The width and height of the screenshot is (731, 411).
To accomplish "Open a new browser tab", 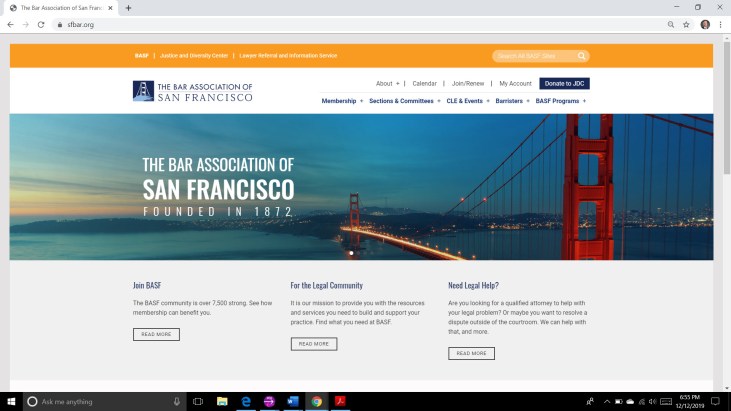I will 128,8.
